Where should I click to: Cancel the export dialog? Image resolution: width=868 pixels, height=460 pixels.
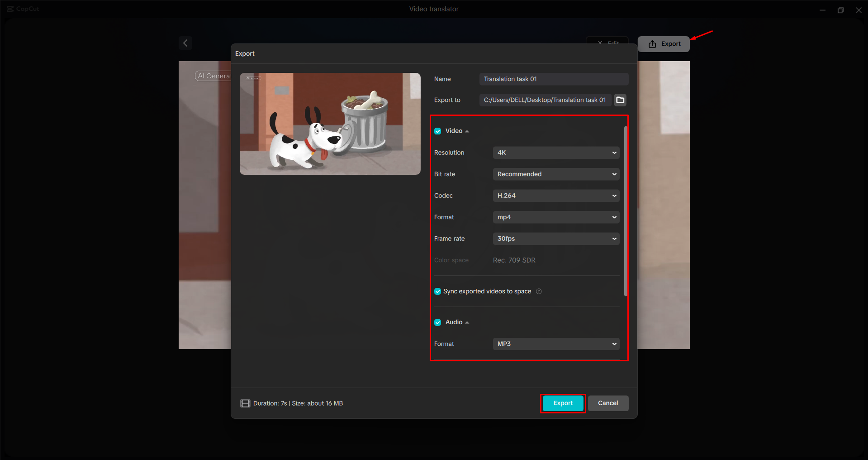click(608, 403)
